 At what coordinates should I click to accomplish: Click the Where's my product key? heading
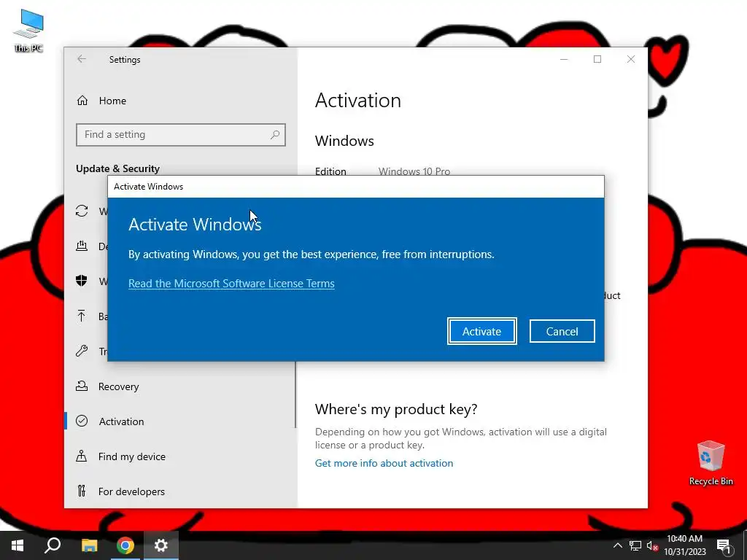tap(396, 409)
